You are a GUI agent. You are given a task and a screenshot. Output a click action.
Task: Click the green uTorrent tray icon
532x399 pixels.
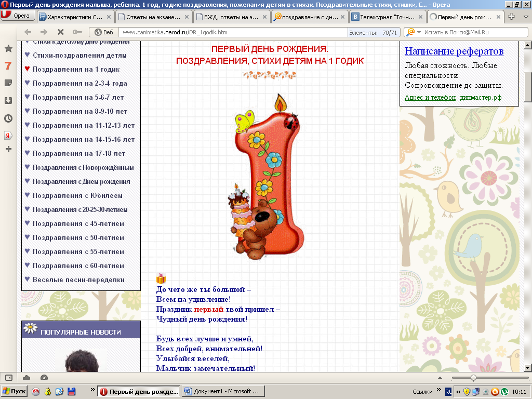coord(504,392)
